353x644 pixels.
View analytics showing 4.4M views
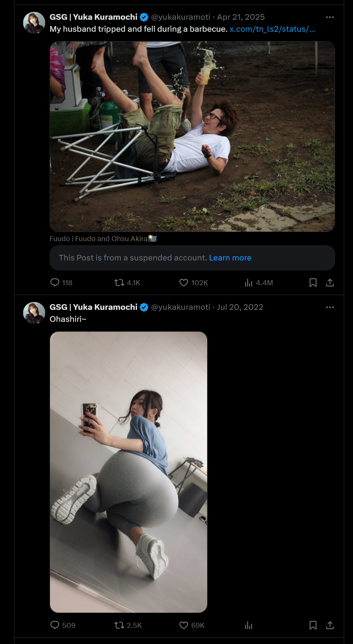[x=259, y=282]
